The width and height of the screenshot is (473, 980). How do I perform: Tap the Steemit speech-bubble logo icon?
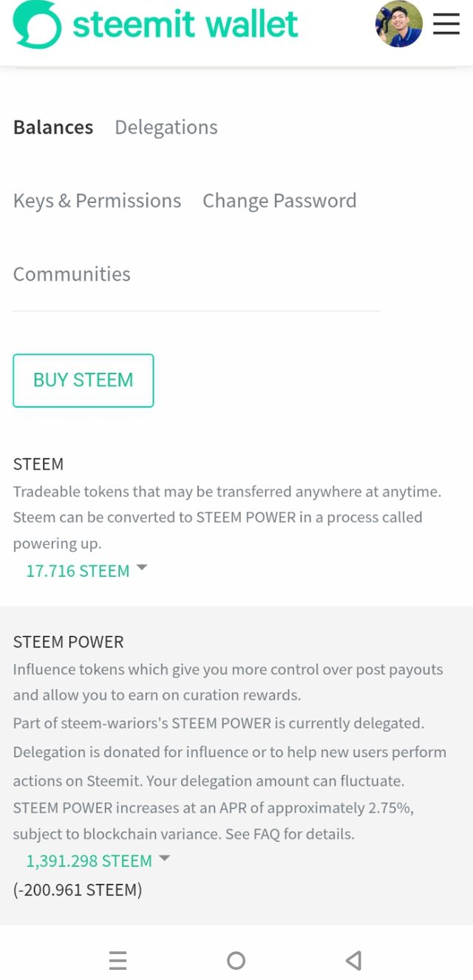pyautogui.click(x=37, y=24)
